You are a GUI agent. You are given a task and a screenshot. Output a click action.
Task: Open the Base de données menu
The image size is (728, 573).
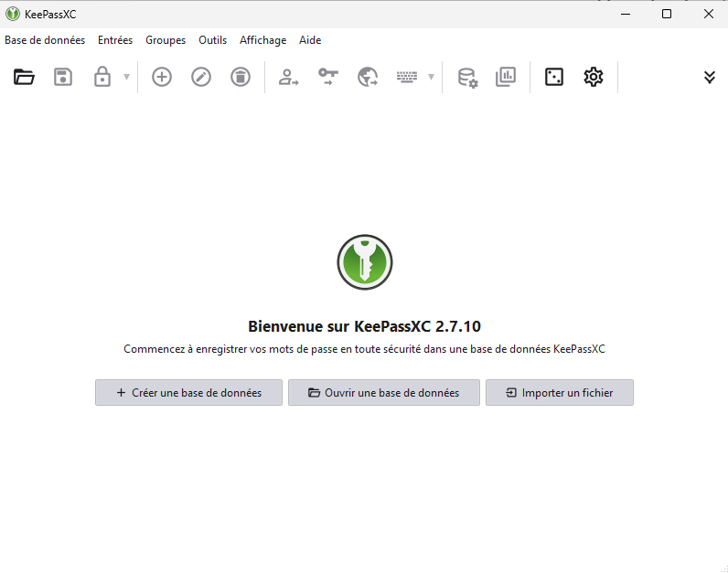(x=45, y=40)
